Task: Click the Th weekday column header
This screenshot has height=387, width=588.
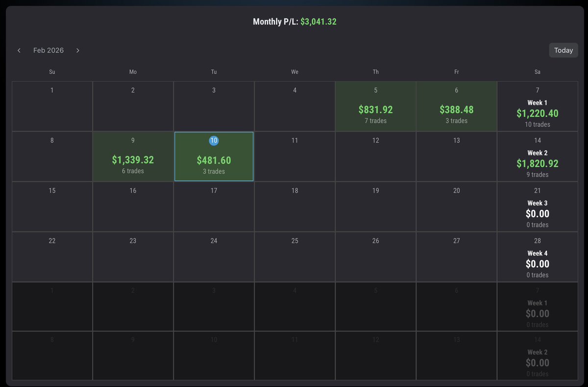Action: click(x=376, y=72)
